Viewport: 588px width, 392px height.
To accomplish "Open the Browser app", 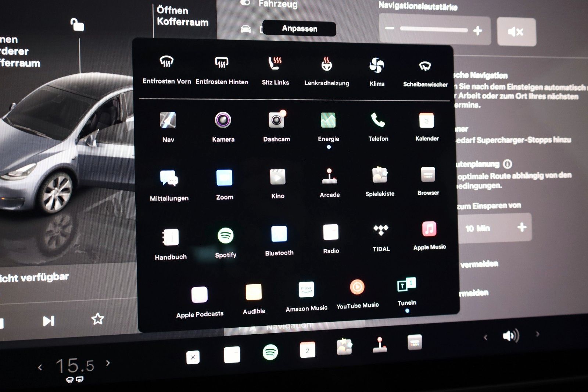I will [428, 174].
